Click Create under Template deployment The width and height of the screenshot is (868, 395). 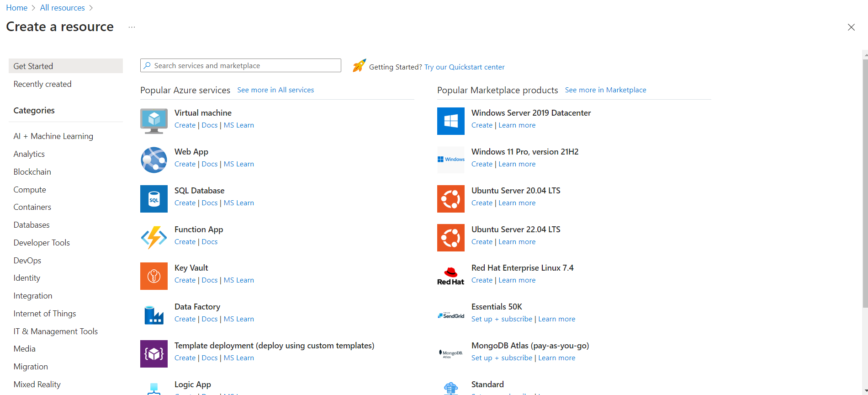[x=185, y=358]
